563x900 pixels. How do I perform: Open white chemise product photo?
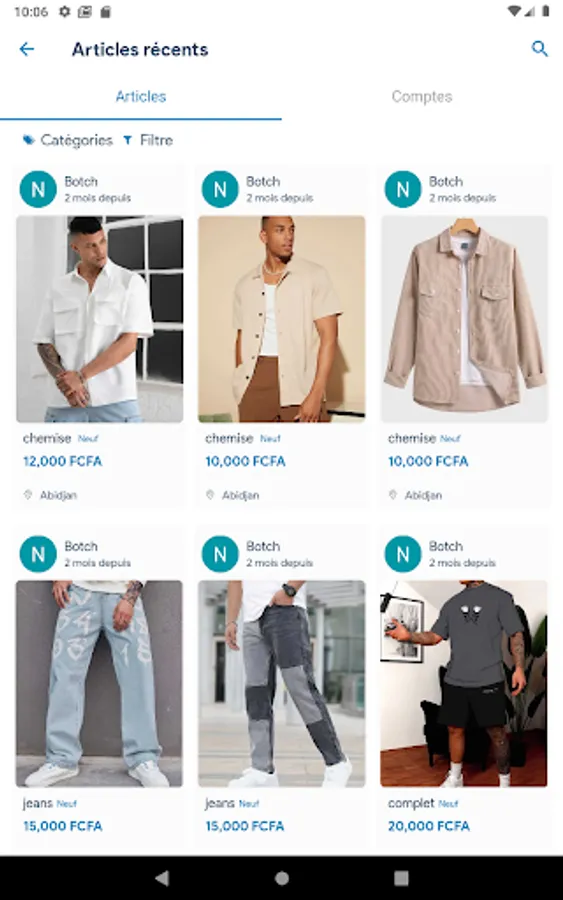pyautogui.click(x=100, y=319)
